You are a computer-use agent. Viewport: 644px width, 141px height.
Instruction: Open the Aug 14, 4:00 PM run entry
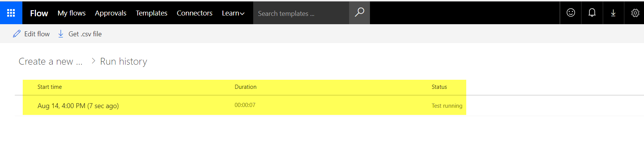pyautogui.click(x=244, y=105)
